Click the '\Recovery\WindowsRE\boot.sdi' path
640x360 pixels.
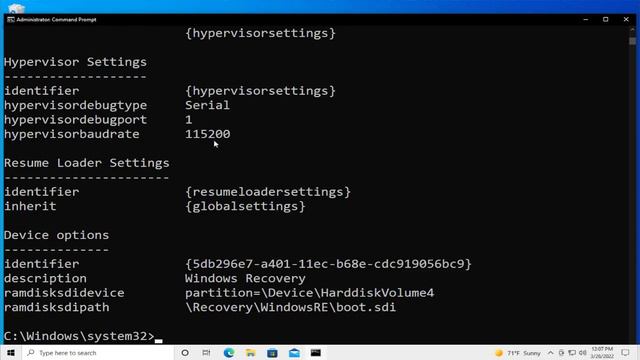point(291,307)
